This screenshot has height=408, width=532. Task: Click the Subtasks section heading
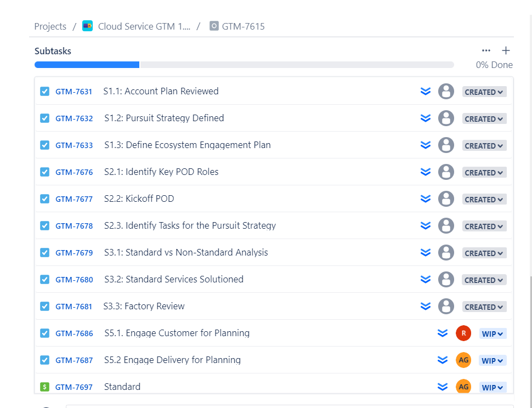(53, 51)
